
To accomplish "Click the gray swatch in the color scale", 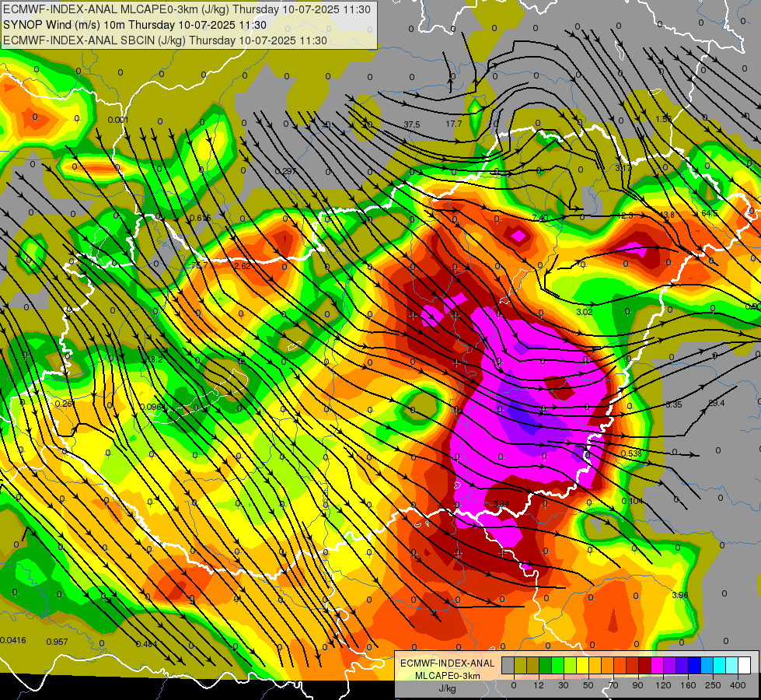I will click(x=508, y=666).
